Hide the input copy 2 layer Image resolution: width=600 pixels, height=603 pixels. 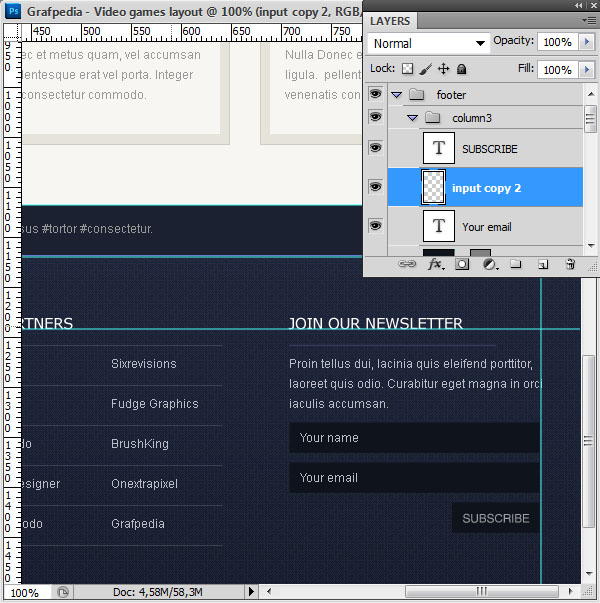coord(375,187)
